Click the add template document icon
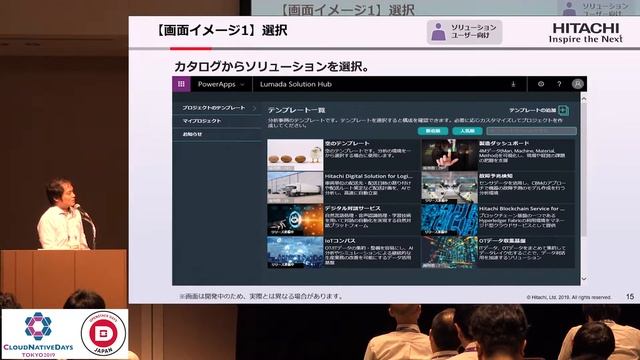The height and width of the screenshot is (360, 640). tap(564, 110)
